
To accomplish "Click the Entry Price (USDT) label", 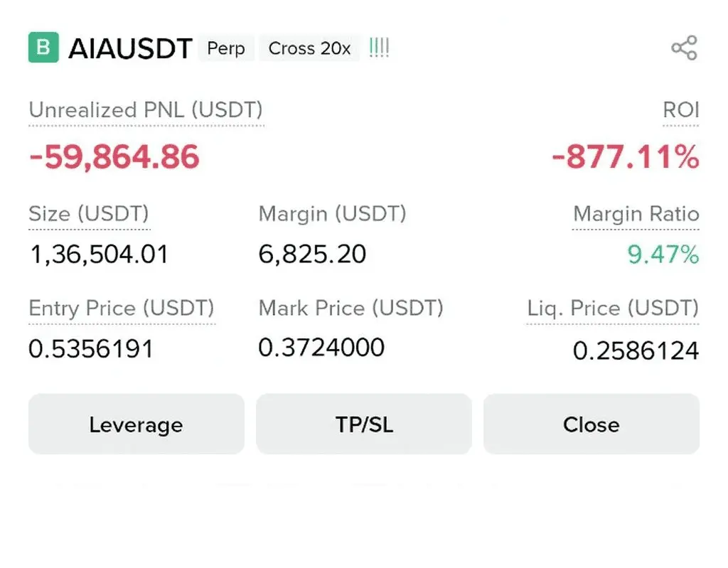I will (122, 309).
